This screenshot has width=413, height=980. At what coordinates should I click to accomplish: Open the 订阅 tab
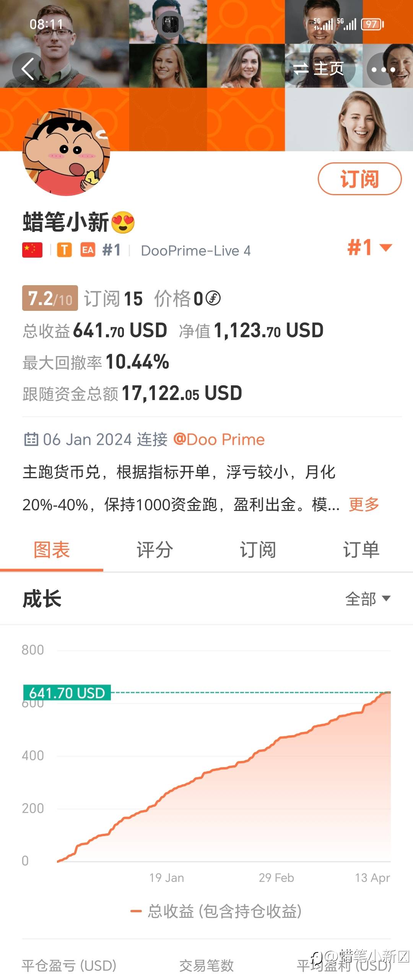(x=257, y=550)
